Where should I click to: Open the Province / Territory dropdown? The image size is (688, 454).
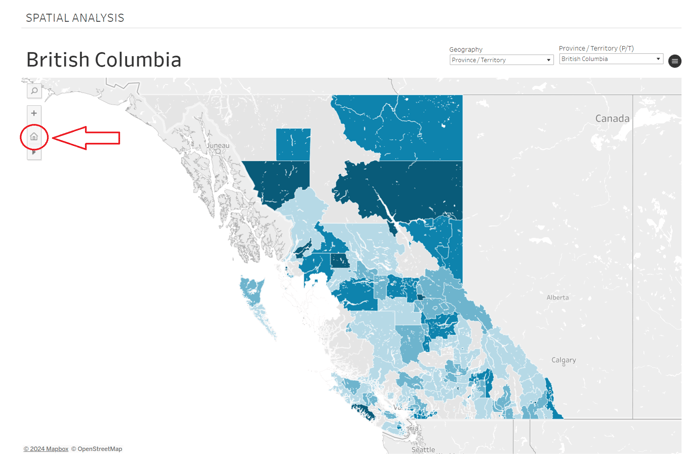(610, 59)
